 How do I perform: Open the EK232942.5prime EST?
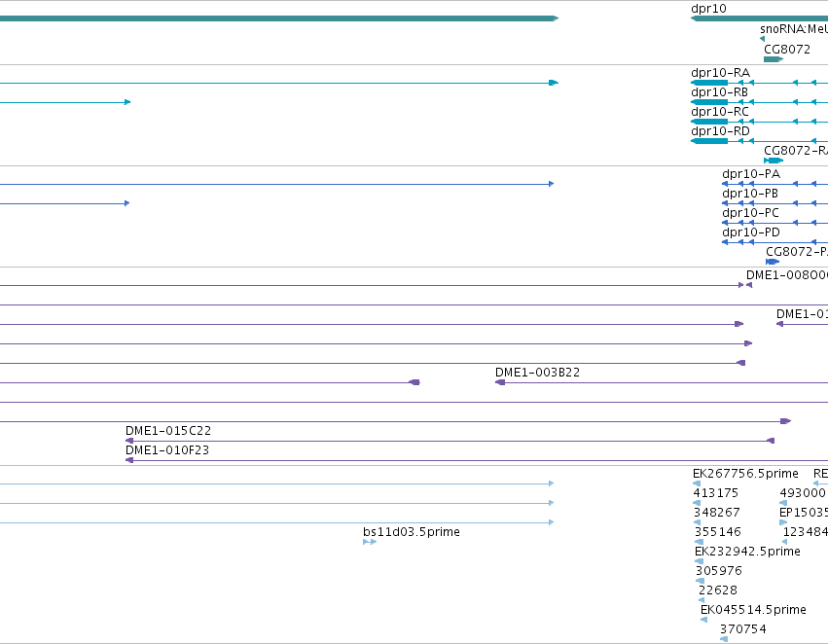coord(699,561)
